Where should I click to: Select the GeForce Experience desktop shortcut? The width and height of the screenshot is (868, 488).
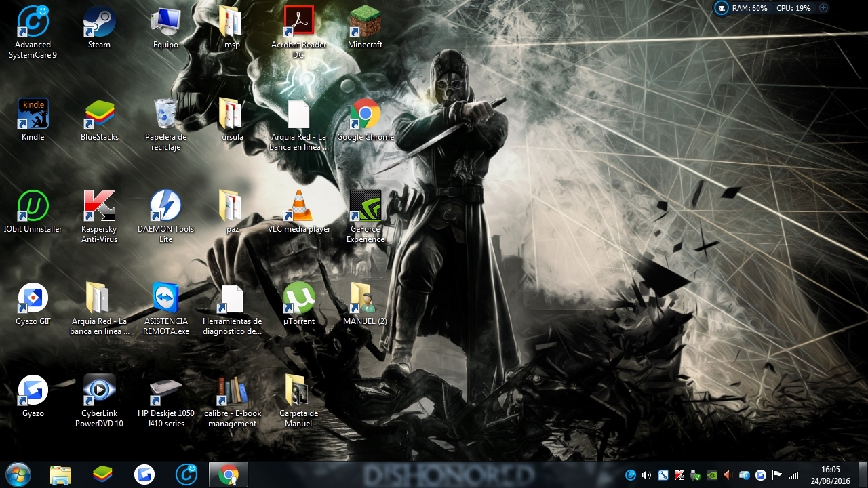click(365, 217)
